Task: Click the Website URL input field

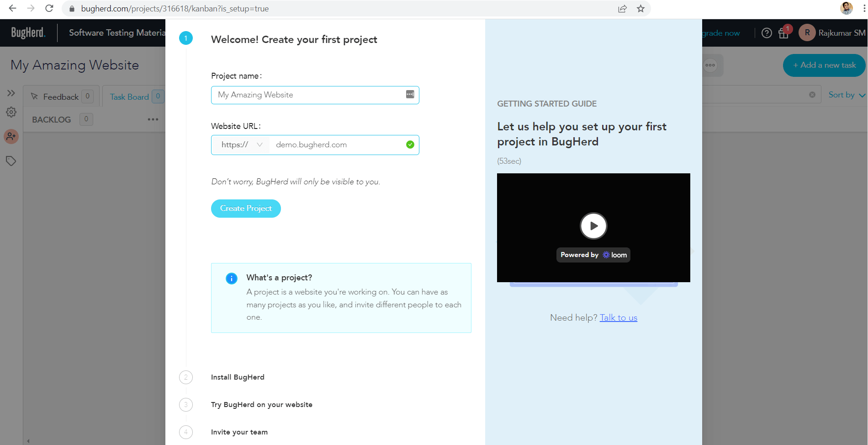Action: pos(338,145)
